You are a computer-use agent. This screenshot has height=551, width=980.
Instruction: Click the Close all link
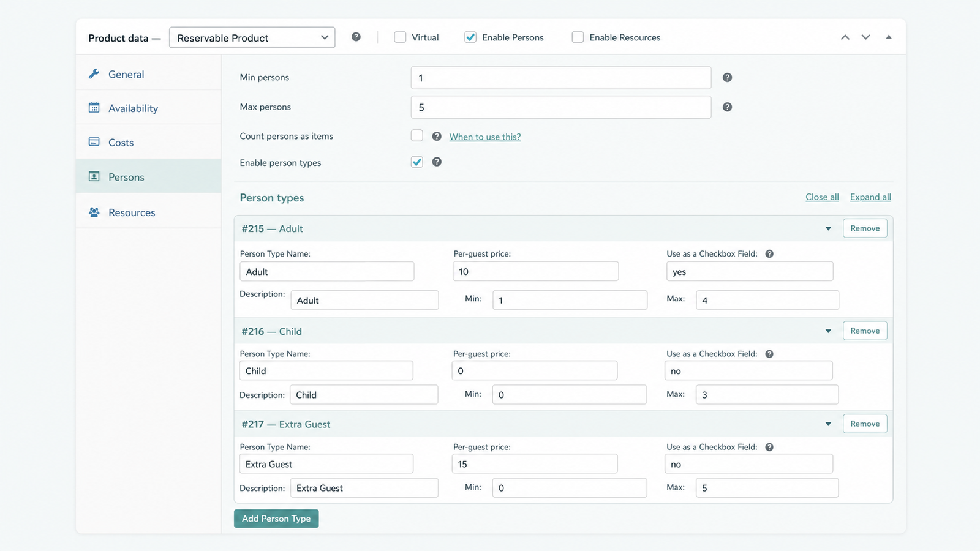pyautogui.click(x=822, y=197)
